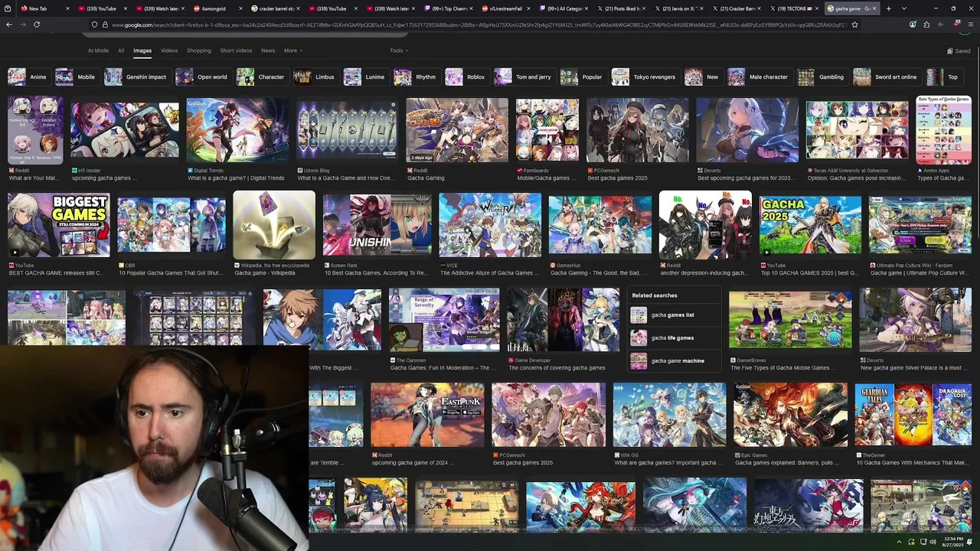Open 'The Addictive Allure of Gacha Games' VICE link

490,272
